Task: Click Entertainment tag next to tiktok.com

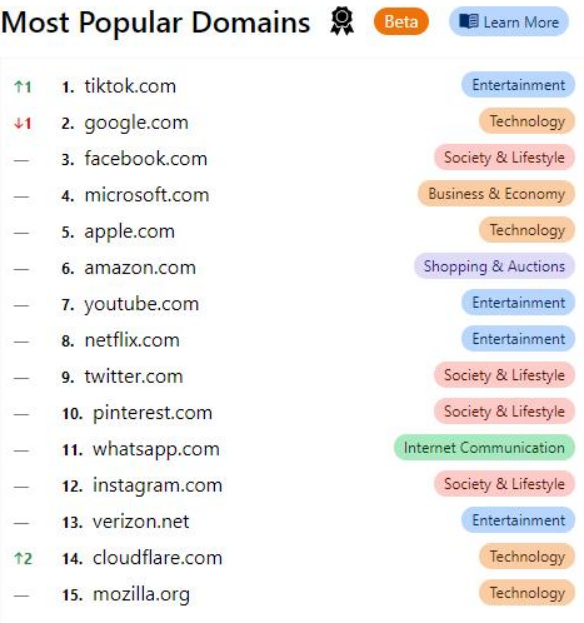Action: (518, 85)
